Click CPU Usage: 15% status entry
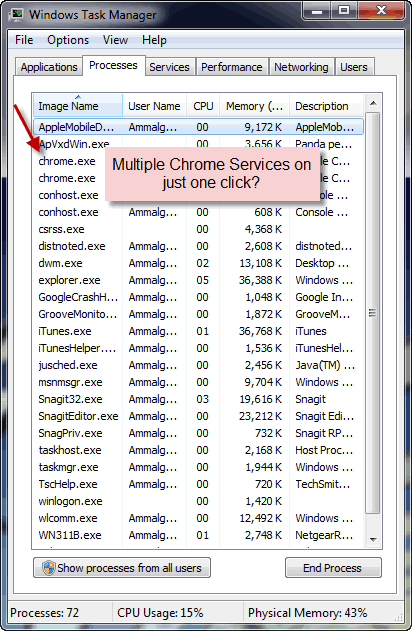This screenshot has width=412, height=631. (160, 612)
